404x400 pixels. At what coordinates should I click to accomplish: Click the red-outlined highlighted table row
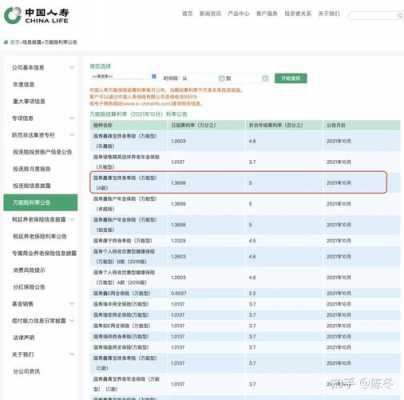click(238, 182)
